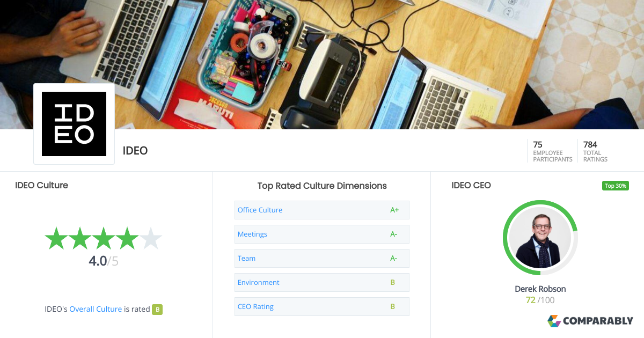
Task: Follow the Overall Culture link
Action: (x=96, y=309)
